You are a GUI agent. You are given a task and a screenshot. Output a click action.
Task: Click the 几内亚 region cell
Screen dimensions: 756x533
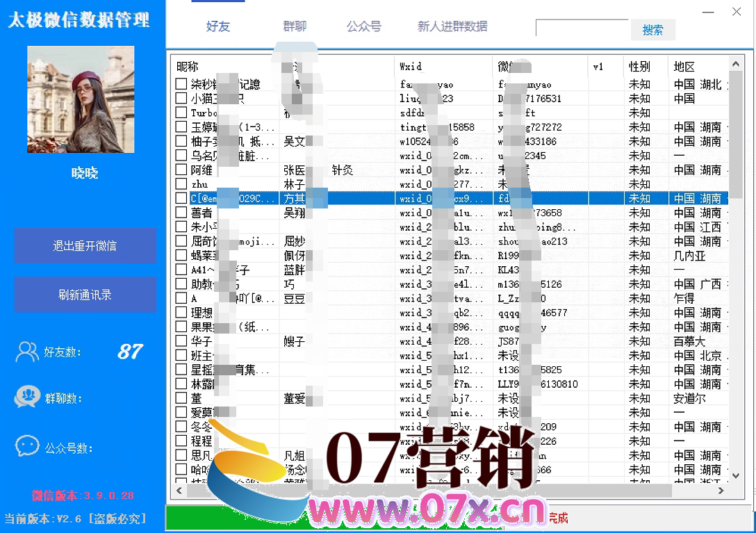pyautogui.click(x=689, y=256)
